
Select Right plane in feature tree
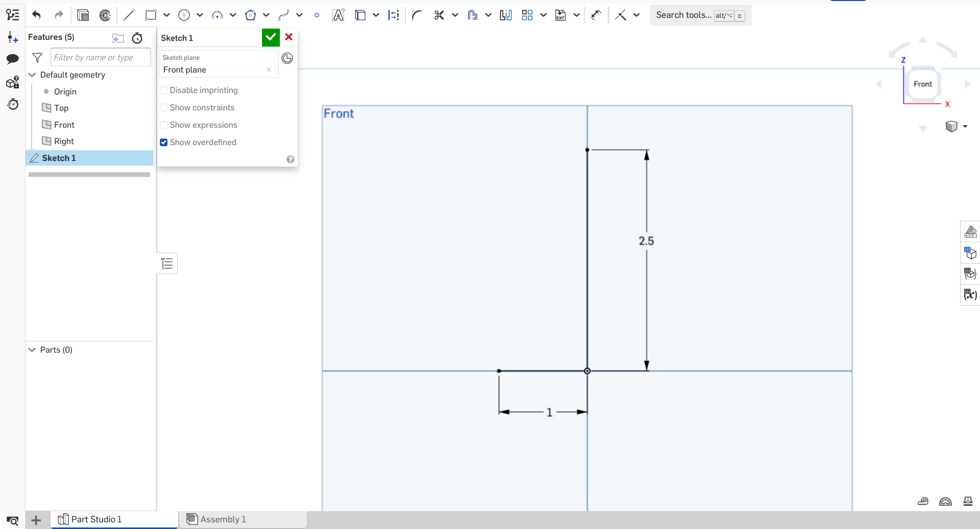tap(64, 141)
